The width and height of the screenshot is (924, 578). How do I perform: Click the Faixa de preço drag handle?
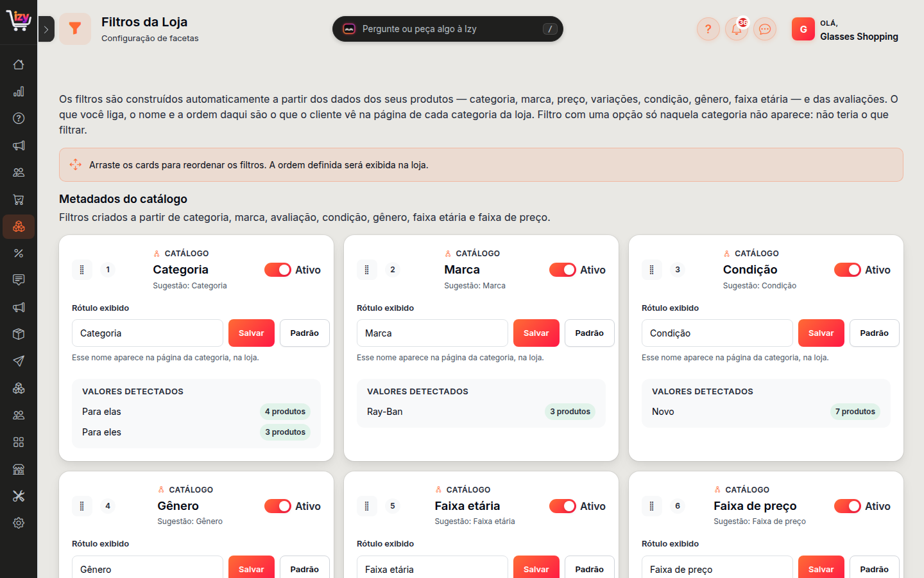coord(652,506)
